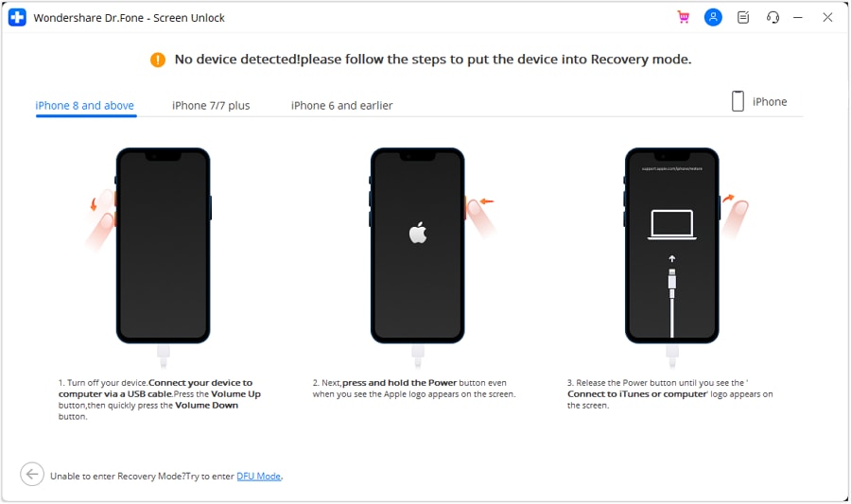Open the headset support icon

(773, 17)
